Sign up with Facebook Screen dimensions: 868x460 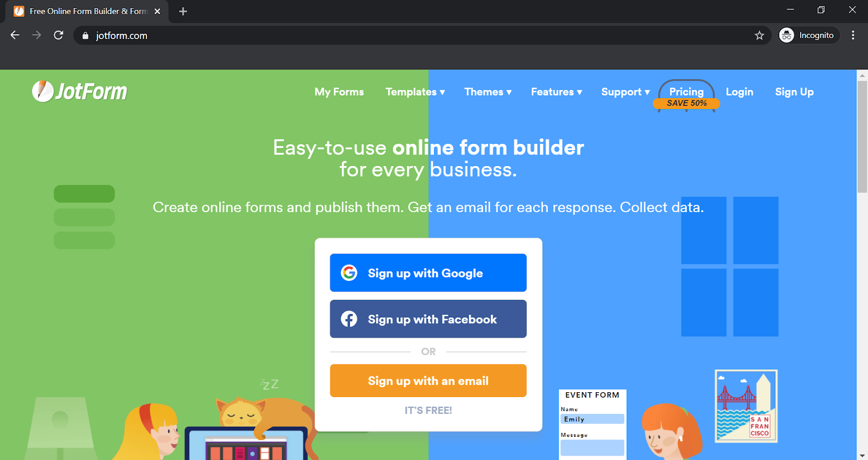(x=428, y=319)
